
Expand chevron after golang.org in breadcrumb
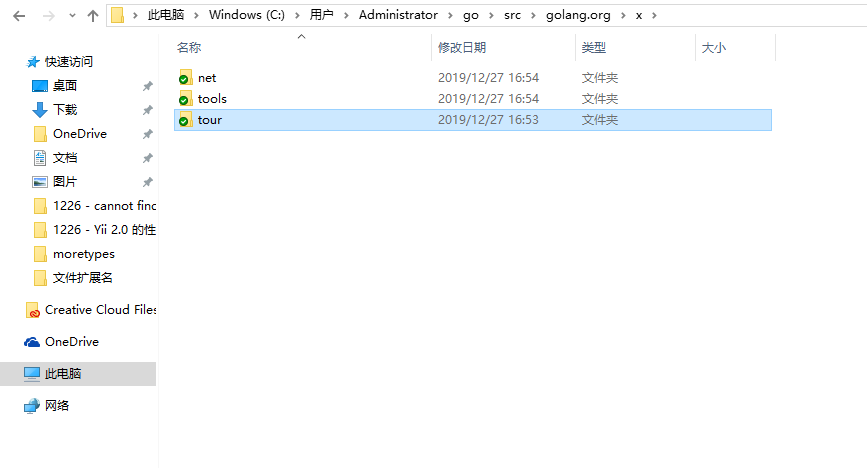(x=623, y=15)
